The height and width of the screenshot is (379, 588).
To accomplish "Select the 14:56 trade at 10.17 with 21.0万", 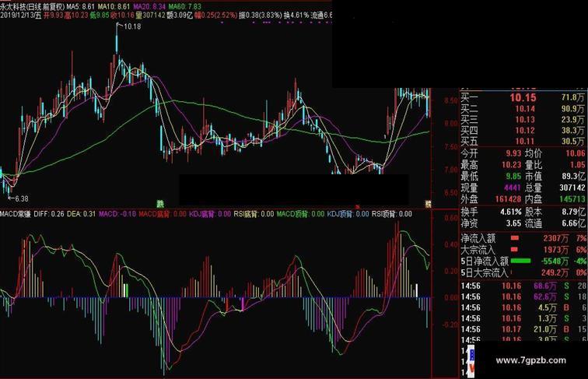I will pyautogui.click(x=523, y=329).
